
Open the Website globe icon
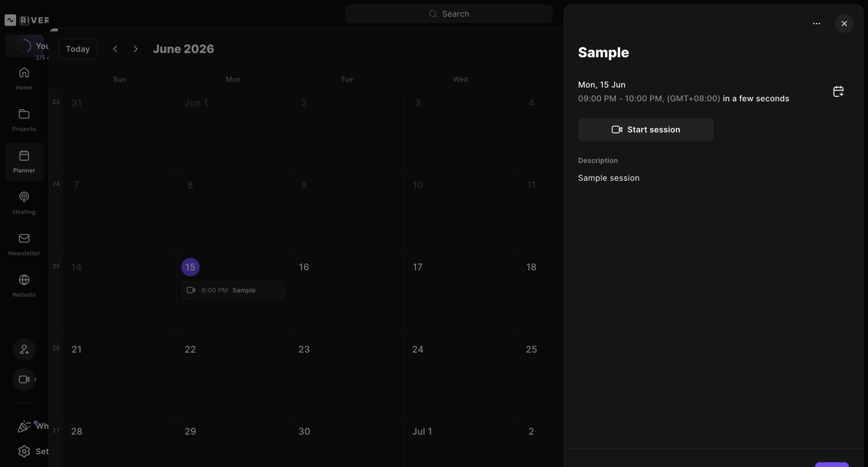tap(24, 280)
